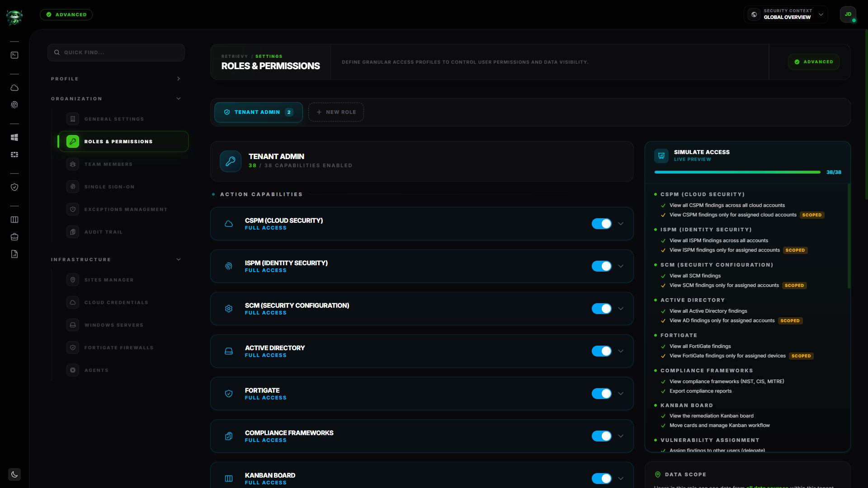Toggle CSPM (Cloud Security) access switch
This screenshot has width=868, height=488.
click(x=602, y=224)
